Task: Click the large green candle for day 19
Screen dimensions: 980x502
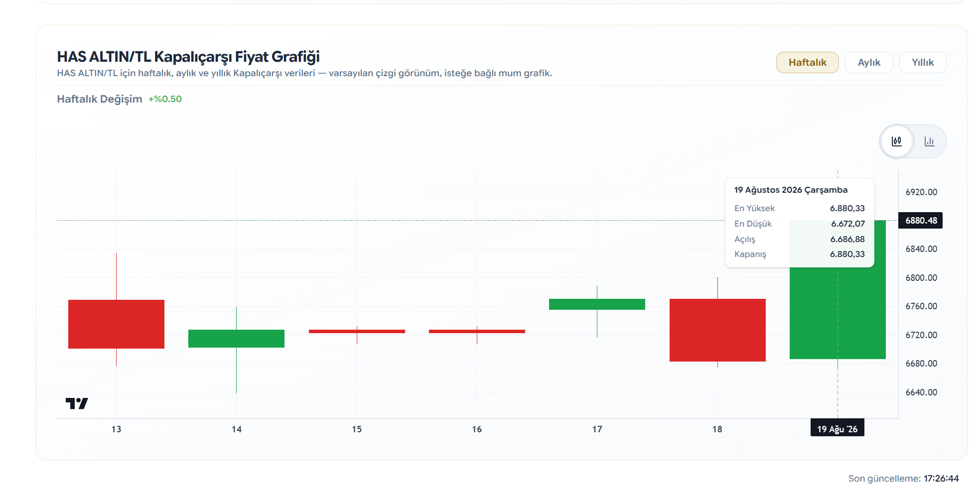Action: point(838,313)
